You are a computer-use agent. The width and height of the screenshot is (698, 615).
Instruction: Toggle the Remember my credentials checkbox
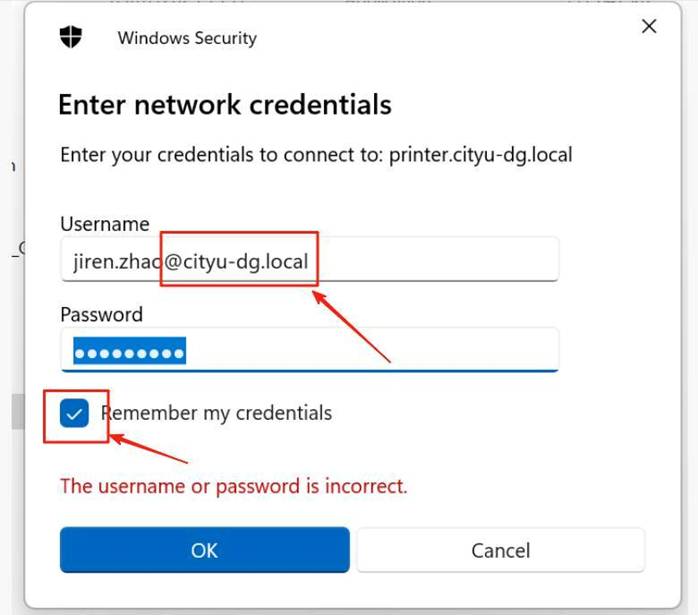75,413
